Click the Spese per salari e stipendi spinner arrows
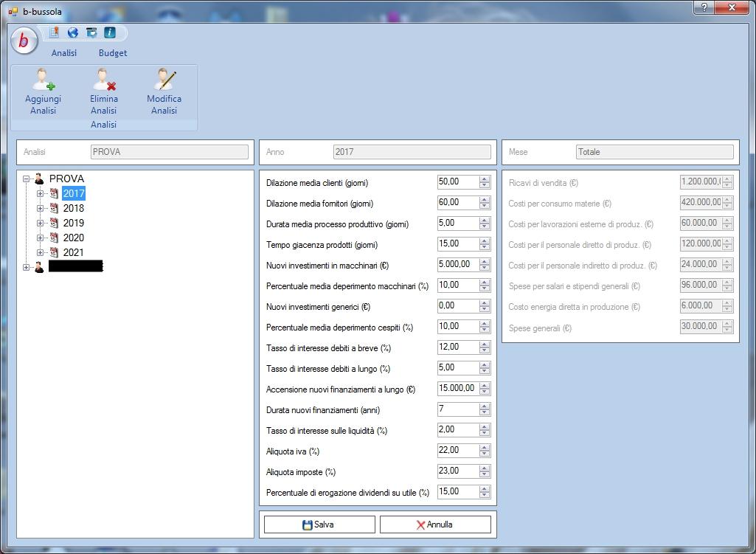 (727, 285)
